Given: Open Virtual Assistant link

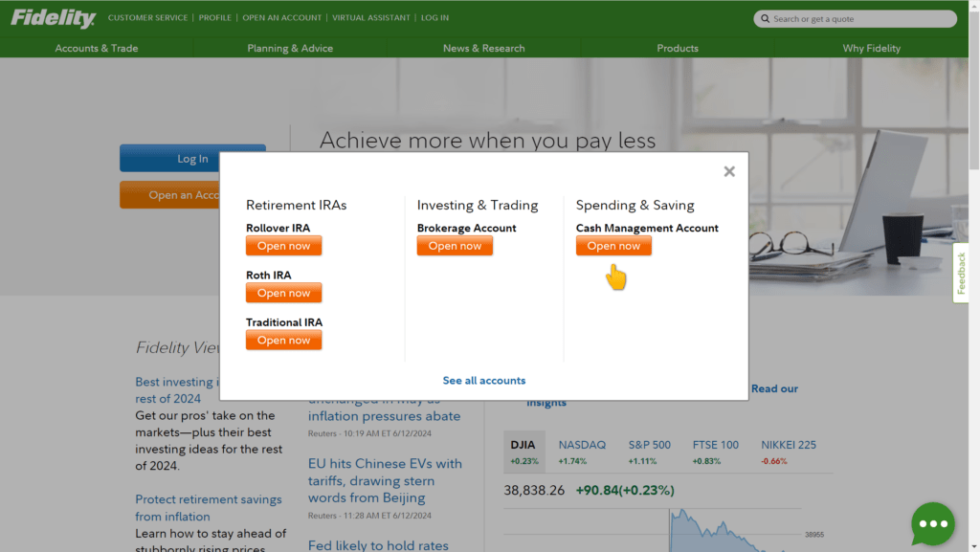Looking at the screenshot, I should click(371, 17).
